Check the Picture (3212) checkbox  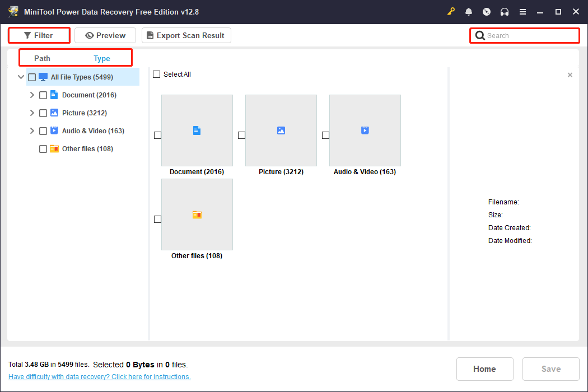point(43,113)
